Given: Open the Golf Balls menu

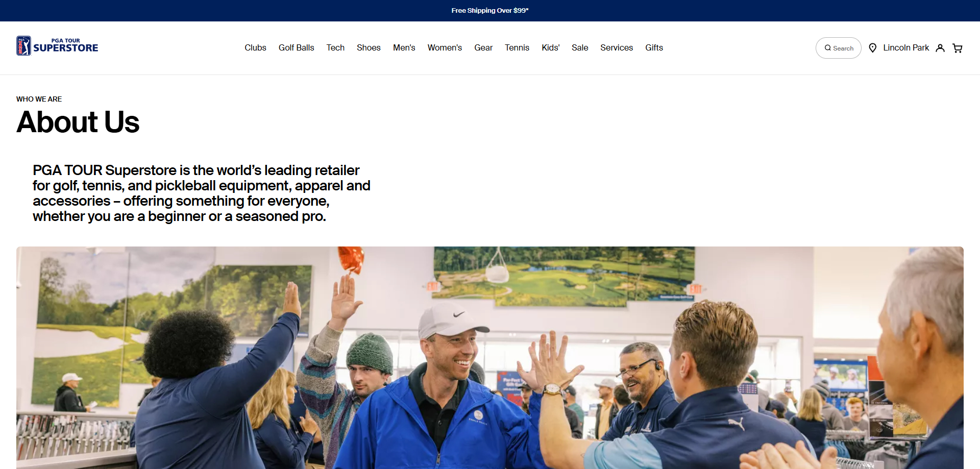Looking at the screenshot, I should point(296,47).
